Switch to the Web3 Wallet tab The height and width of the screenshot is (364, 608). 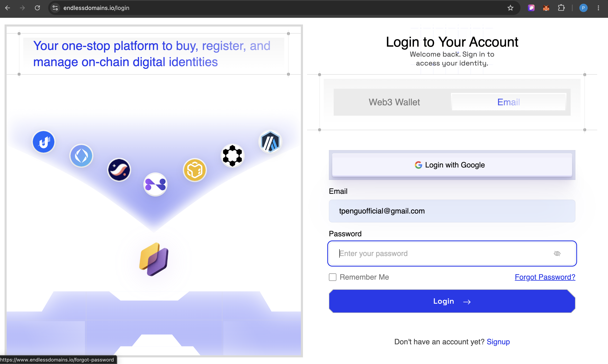(x=394, y=102)
